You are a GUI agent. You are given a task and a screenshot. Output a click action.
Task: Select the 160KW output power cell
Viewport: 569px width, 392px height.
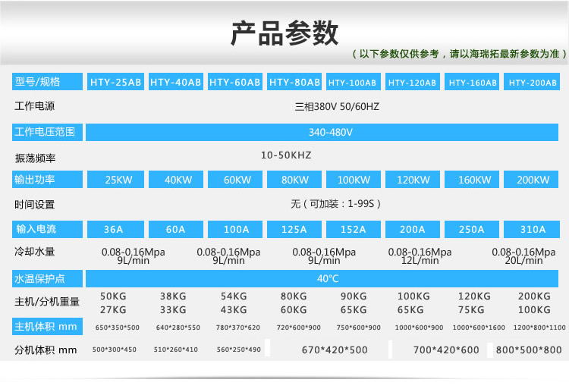pyautogui.click(x=474, y=180)
